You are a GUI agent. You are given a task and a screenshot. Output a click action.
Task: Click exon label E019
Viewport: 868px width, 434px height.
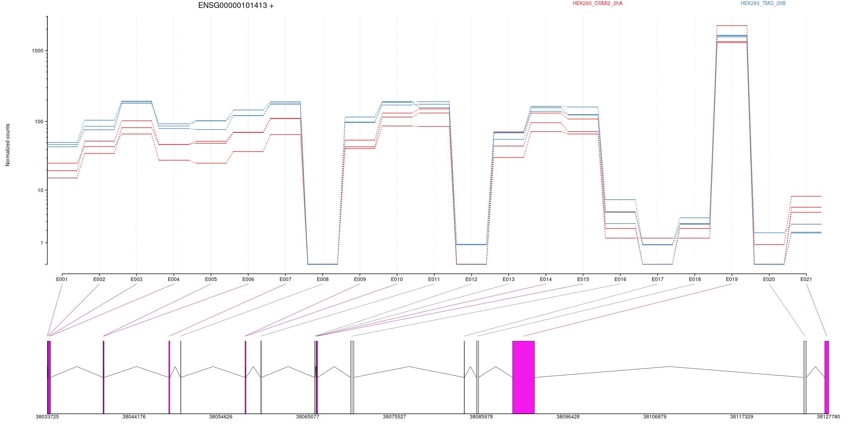tap(732, 280)
